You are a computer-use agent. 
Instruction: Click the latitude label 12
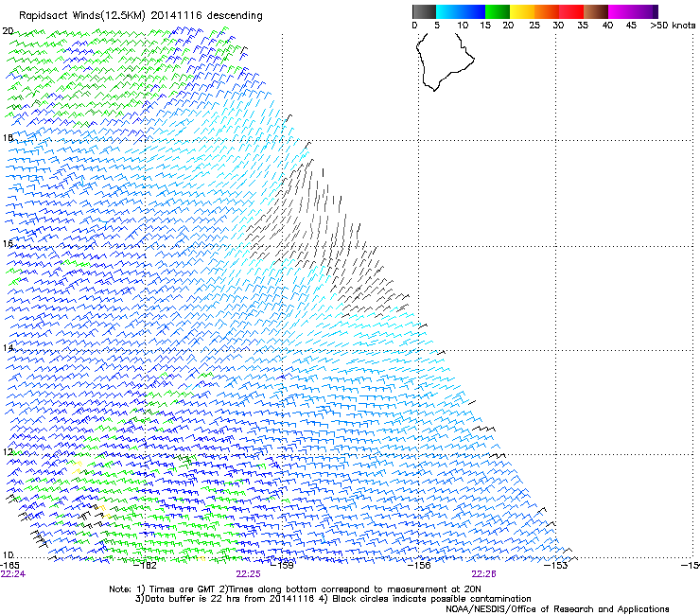(x=8, y=451)
